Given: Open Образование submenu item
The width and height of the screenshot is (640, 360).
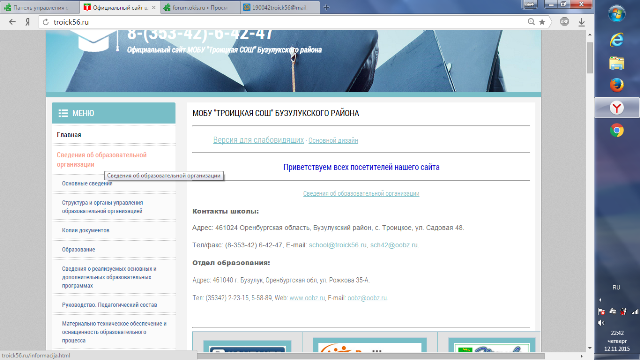Looking at the screenshot, I should click(x=78, y=249).
